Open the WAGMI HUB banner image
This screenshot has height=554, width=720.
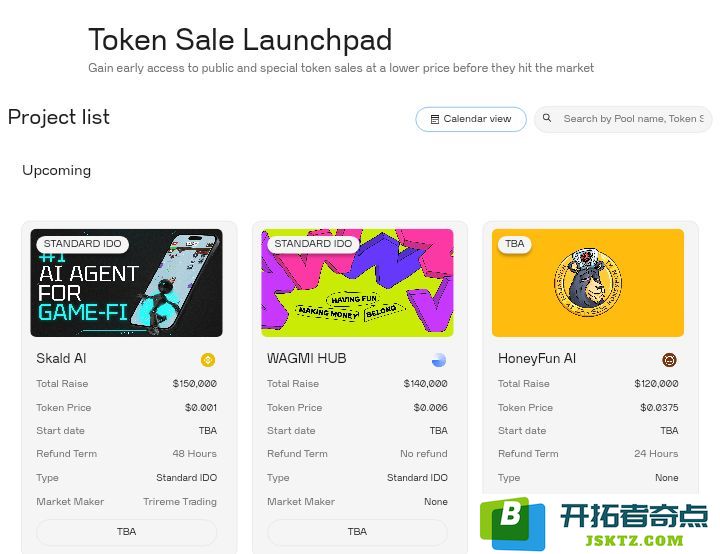pos(357,283)
